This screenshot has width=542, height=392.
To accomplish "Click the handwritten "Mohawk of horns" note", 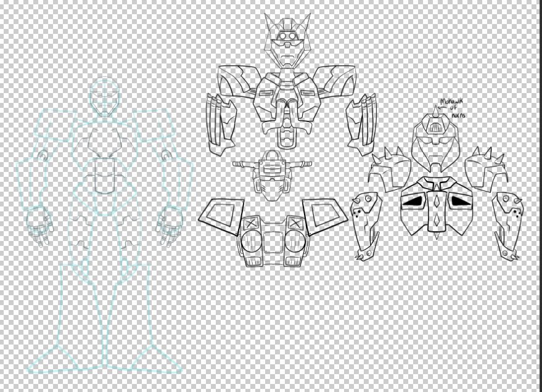I will click(x=453, y=108).
